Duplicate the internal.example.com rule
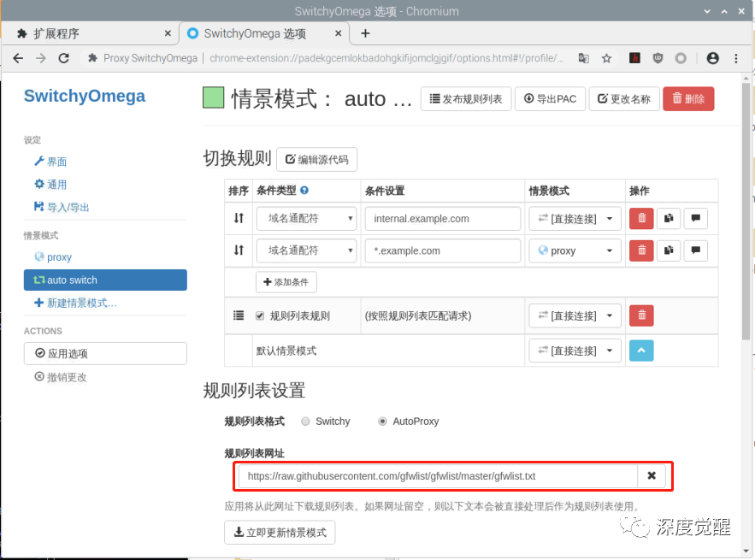This screenshot has width=755, height=560. [669, 219]
